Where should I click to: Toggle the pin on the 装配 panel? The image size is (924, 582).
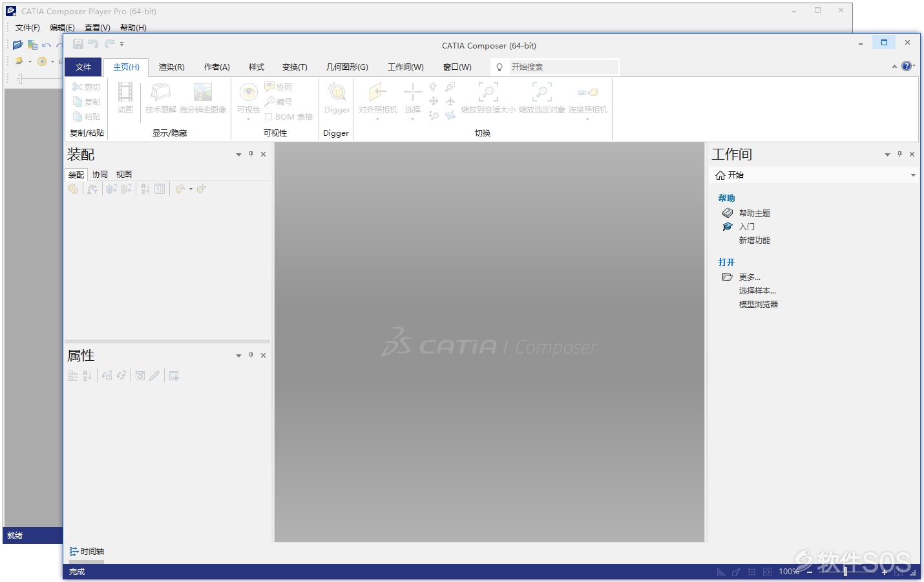click(251, 154)
